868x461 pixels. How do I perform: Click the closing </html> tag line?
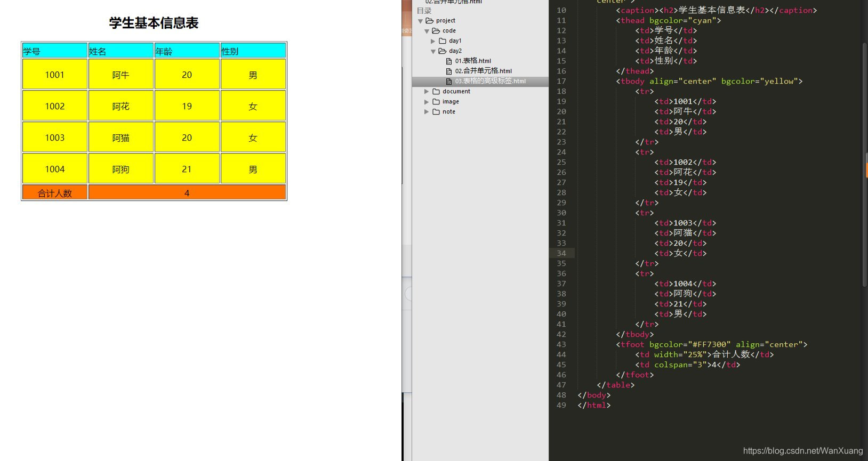pos(594,405)
